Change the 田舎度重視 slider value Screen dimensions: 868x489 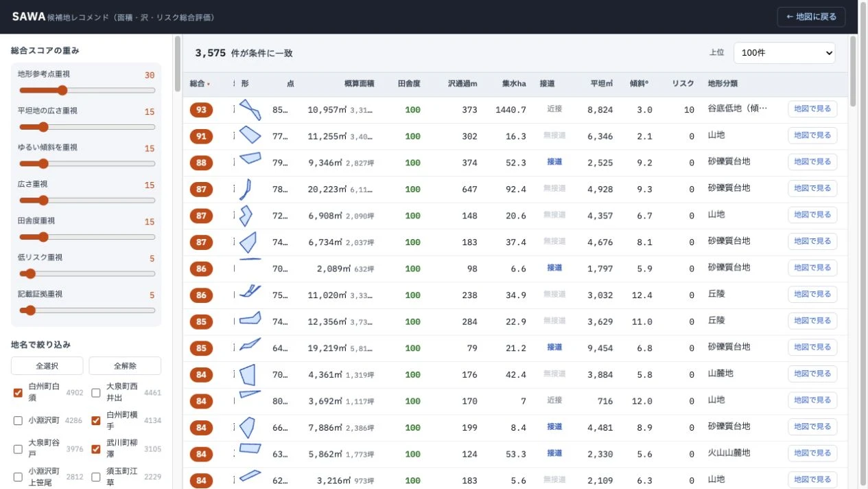(x=87, y=237)
